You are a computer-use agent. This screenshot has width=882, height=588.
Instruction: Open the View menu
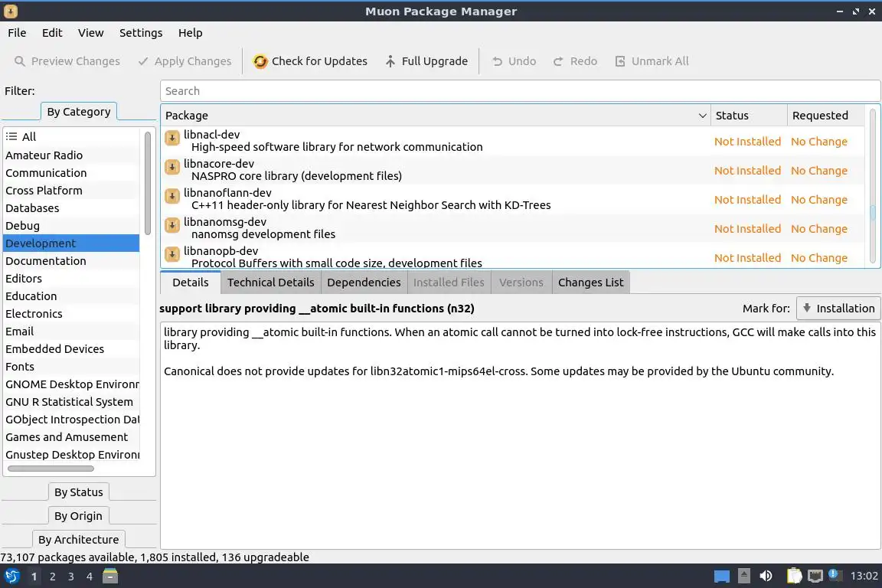[90, 33]
